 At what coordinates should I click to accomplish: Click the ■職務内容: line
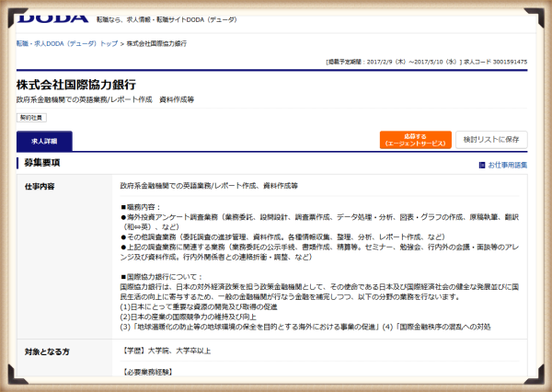tap(141, 207)
